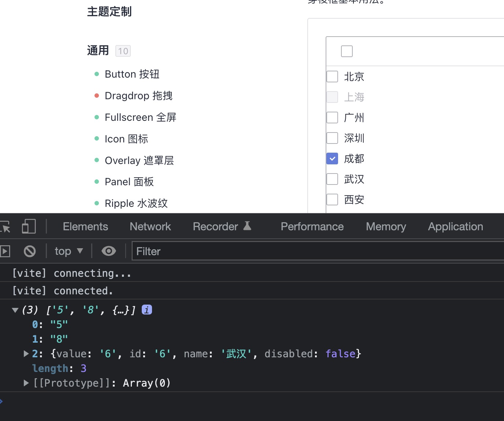Image resolution: width=504 pixels, height=421 pixels.
Task: Click the '[vite] connecting...' log line
Action: pos(252,273)
